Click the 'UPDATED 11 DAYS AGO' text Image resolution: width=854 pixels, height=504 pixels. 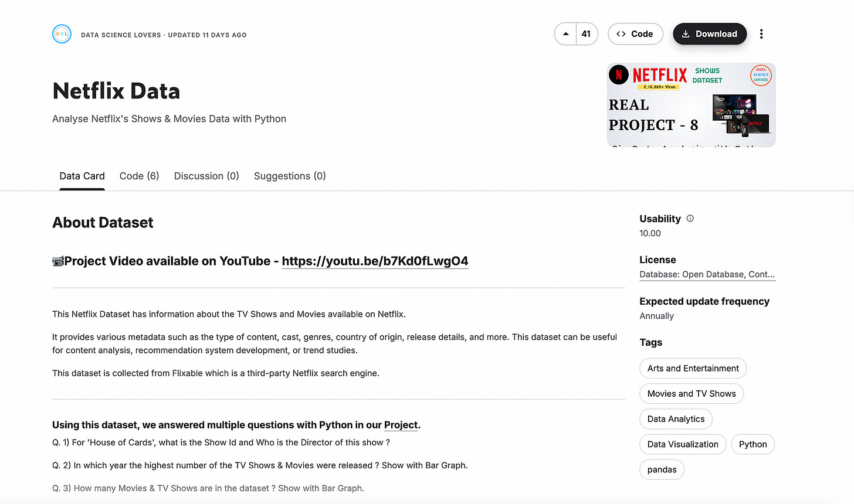pos(207,35)
